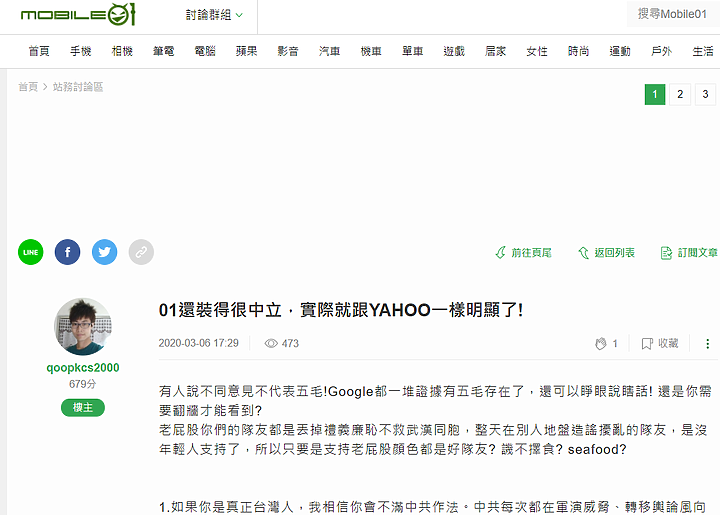Viewport: 720px width, 515px height.
Task: Open the 站務討論區 breadcrumb link
Action: tap(78, 87)
